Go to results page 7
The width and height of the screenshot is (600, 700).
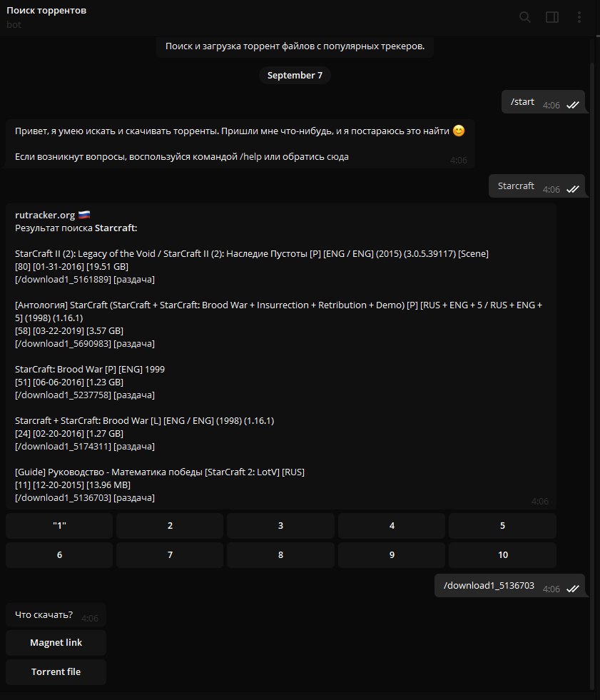click(x=170, y=555)
